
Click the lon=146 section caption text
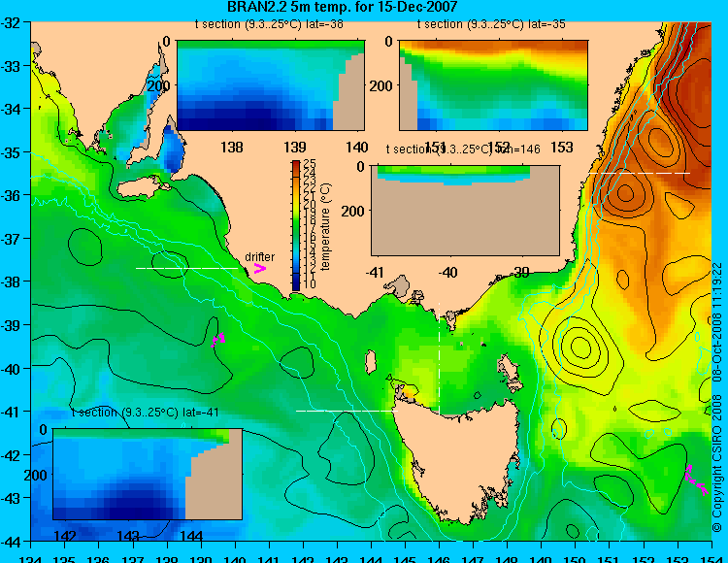(x=463, y=149)
